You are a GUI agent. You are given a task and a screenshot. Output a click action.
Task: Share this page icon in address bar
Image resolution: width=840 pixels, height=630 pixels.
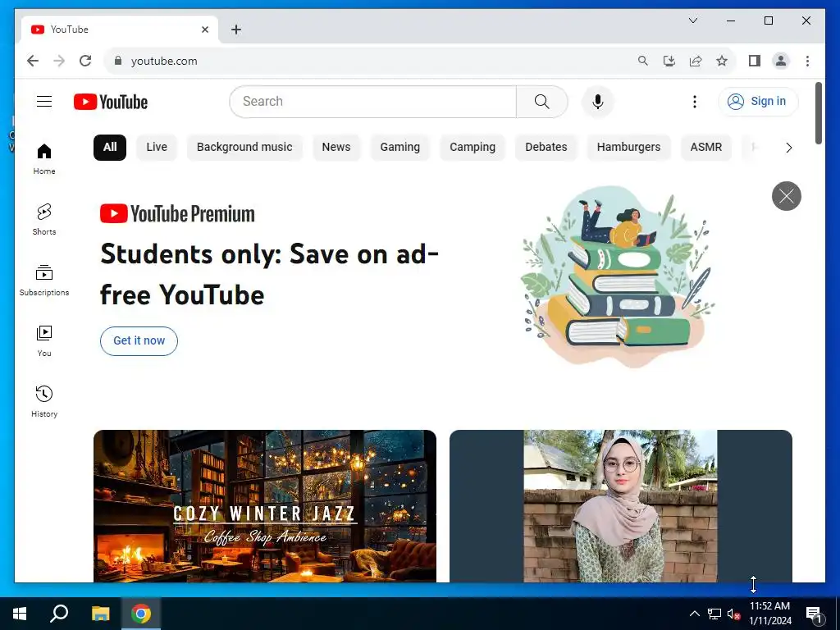pos(696,61)
